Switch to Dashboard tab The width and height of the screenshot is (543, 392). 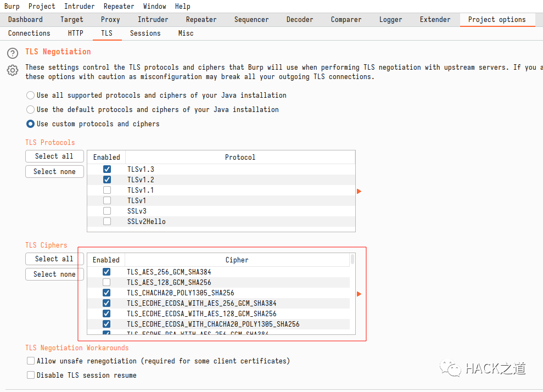point(25,19)
